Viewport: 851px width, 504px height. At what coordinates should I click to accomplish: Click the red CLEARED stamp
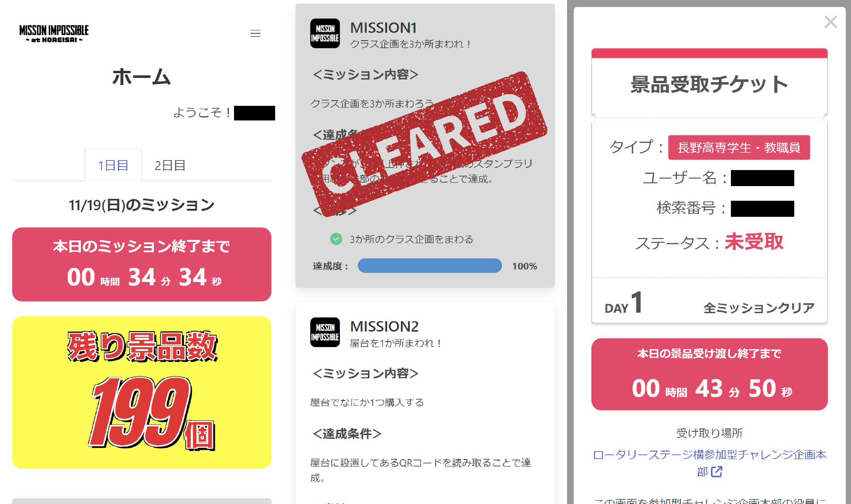(x=424, y=144)
